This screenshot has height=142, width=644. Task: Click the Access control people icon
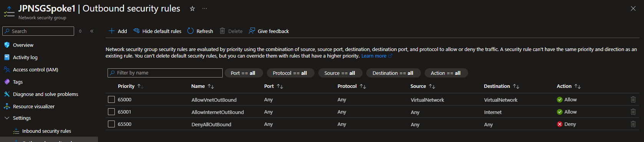click(x=7, y=69)
